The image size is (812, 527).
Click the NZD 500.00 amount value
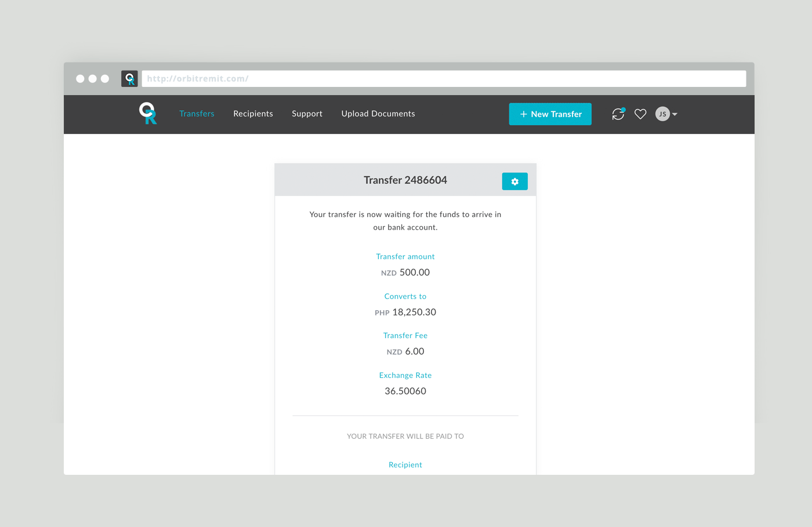pos(405,272)
